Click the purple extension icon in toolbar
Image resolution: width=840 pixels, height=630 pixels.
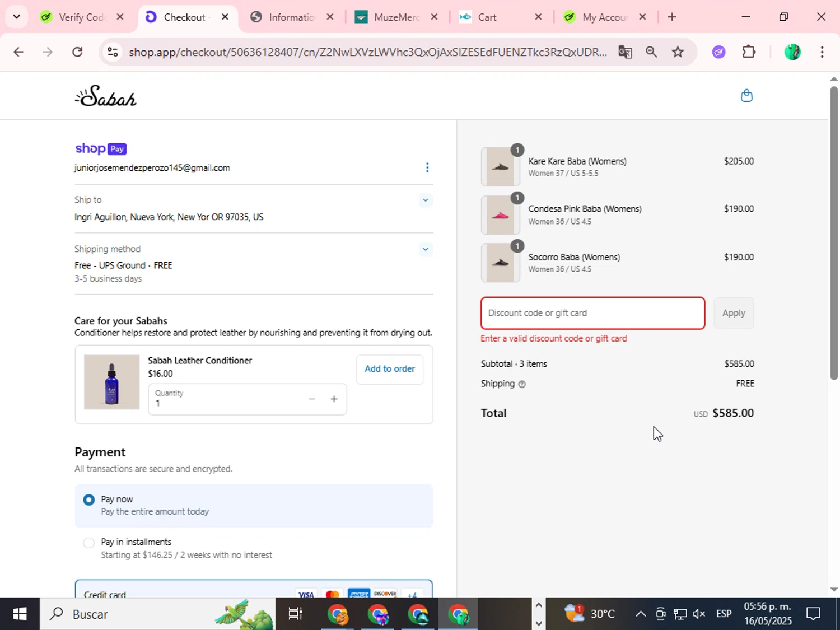pos(719,52)
